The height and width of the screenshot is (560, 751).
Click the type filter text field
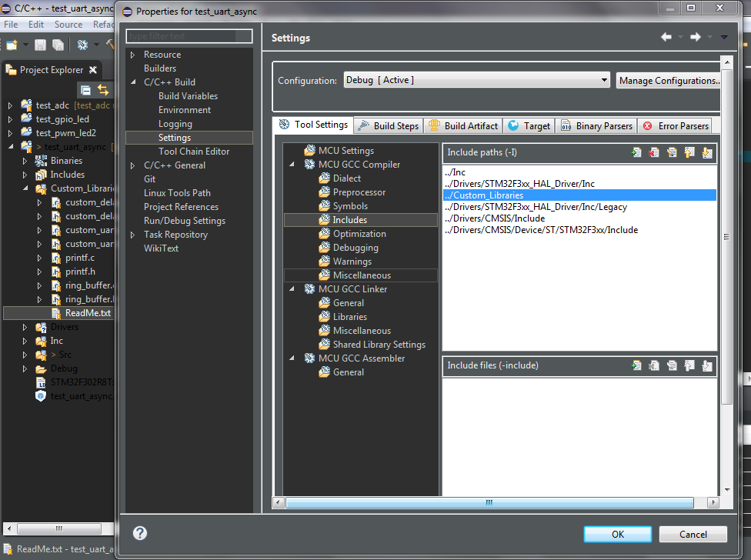(189, 36)
